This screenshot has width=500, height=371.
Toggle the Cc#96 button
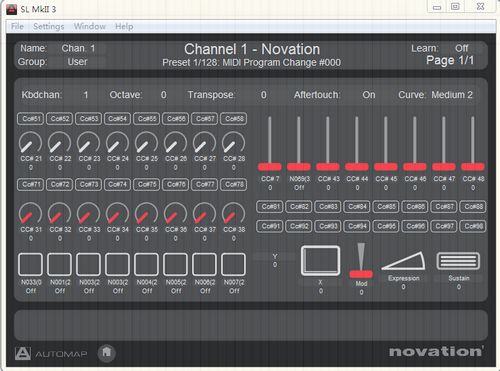pos(415,226)
